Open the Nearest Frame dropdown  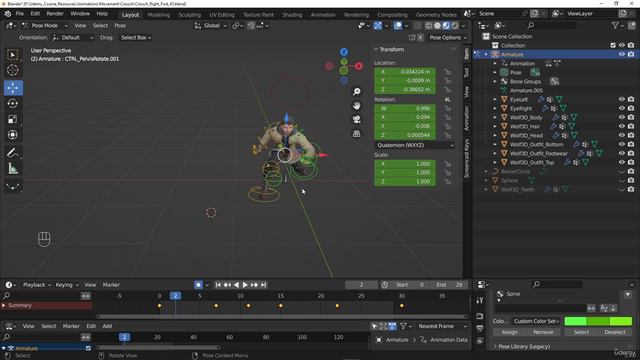(x=442, y=326)
